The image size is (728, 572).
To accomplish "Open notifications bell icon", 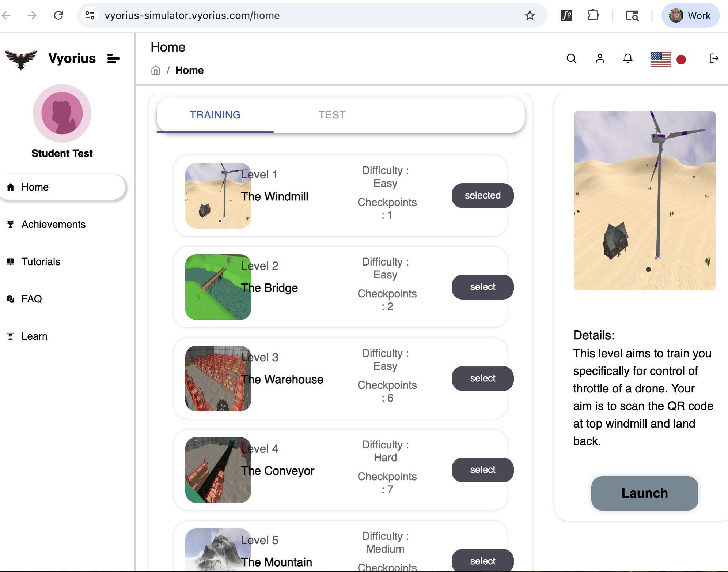I will [627, 59].
